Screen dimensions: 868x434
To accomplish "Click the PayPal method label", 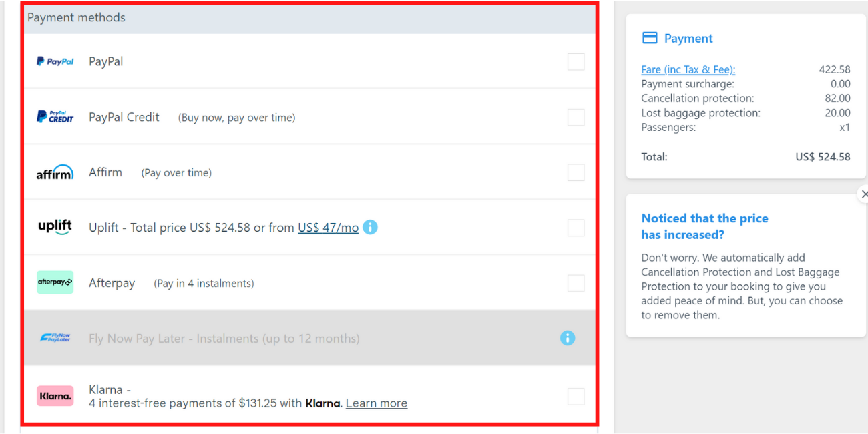I will pos(106,61).
